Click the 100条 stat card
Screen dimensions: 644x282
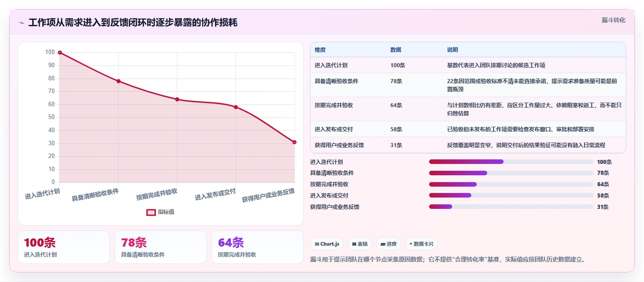point(64,247)
